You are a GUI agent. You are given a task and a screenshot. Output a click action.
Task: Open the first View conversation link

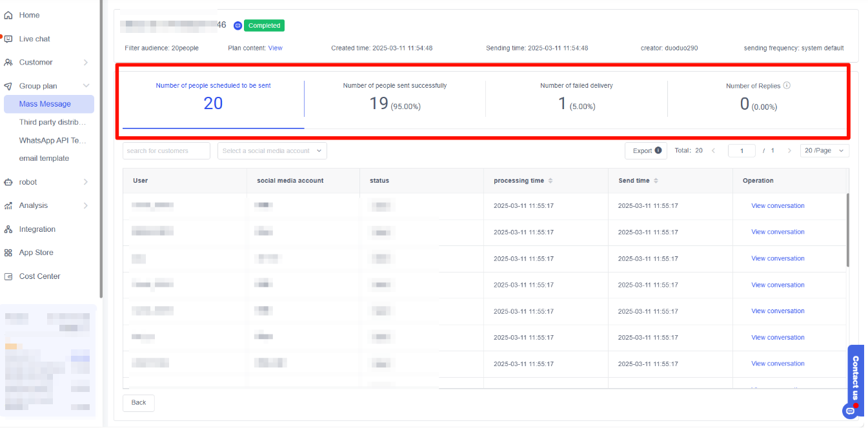pyautogui.click(x=777, y=205)
